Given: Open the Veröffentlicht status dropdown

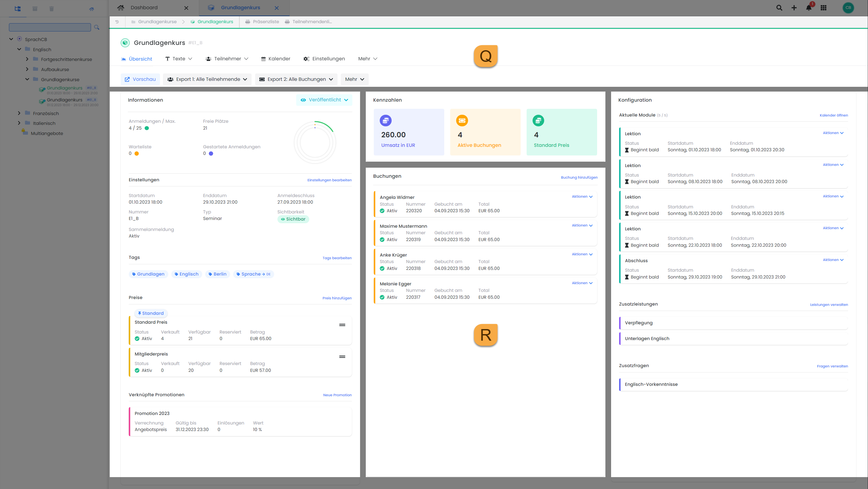Looking at the screenshot, I should click(324, 100).
